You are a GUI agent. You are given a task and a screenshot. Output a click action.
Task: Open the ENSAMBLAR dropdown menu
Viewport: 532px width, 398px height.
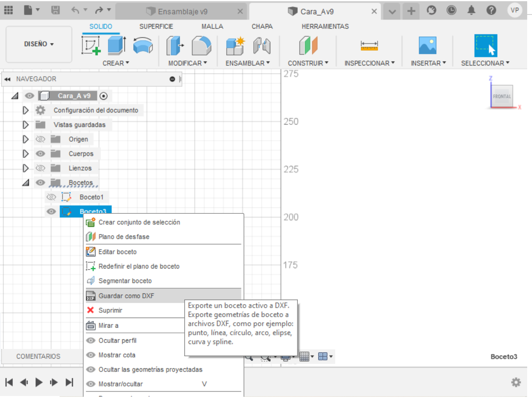click(x=247, y=63)
